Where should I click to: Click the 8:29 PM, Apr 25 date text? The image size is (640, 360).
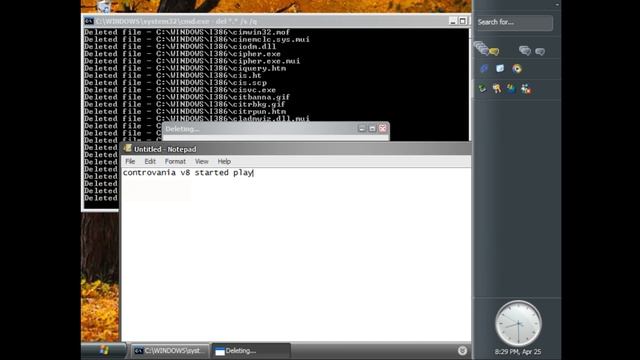tap(518, 351)
